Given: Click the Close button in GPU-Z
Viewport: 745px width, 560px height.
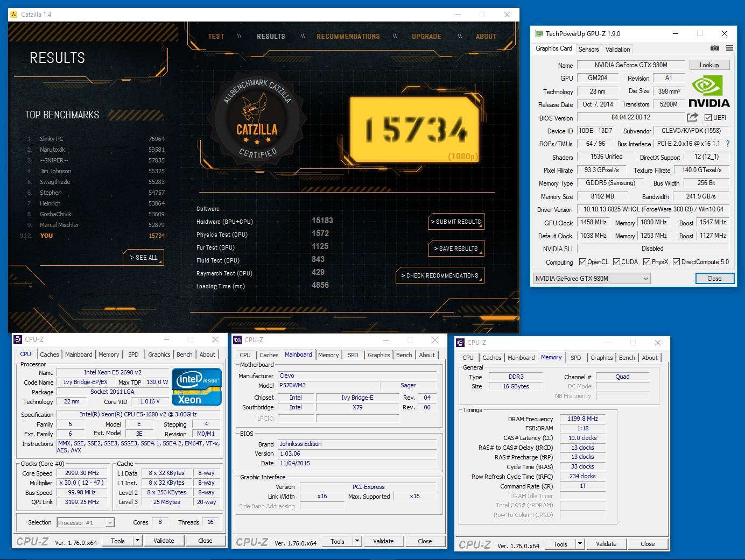Looking at the screenshot, I should (714, 278).
